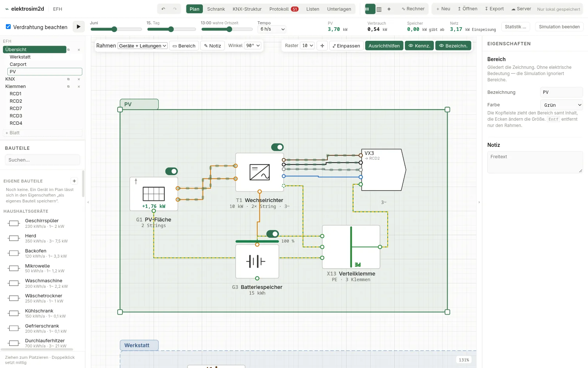
Task: Remove the KNX sheet
Action: [79, 79]
